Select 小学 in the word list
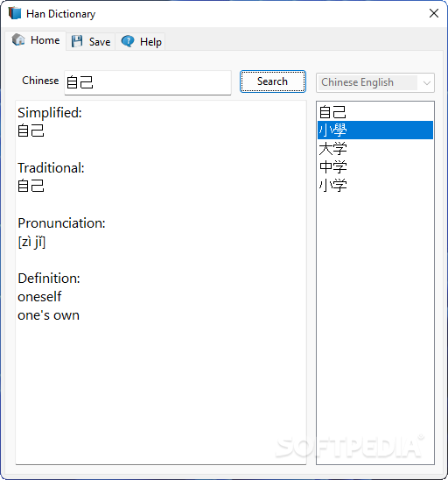This screenshot has width=448, height=480. coord(375,185)
